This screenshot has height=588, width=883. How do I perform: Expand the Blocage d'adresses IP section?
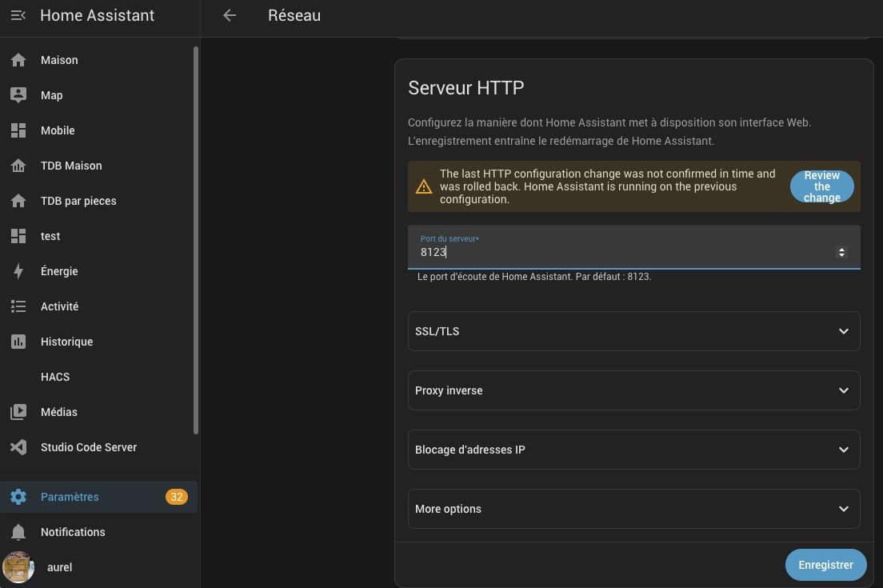click(633, 450)
